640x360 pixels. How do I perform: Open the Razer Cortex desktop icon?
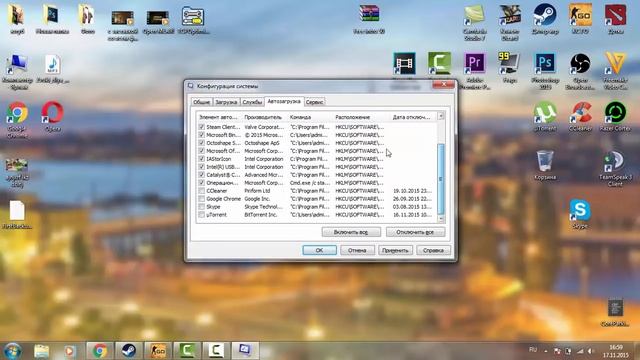tap(615, 113)
